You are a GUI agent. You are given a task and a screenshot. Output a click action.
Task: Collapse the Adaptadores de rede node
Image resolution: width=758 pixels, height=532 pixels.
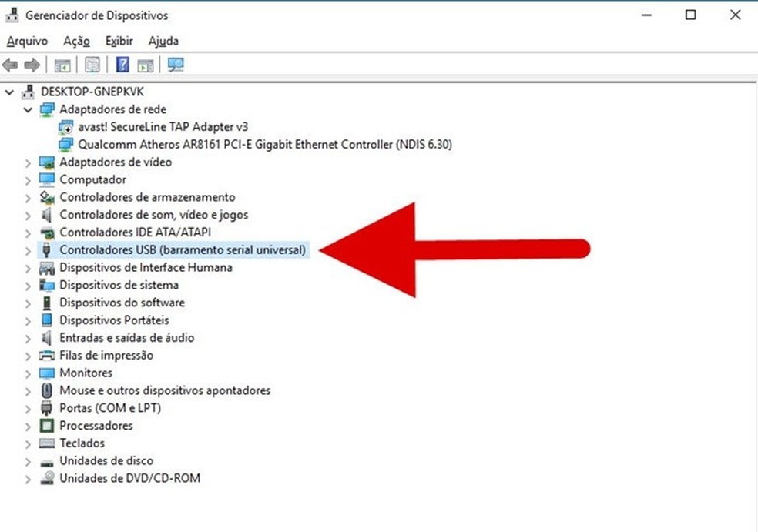coord(28,109)
